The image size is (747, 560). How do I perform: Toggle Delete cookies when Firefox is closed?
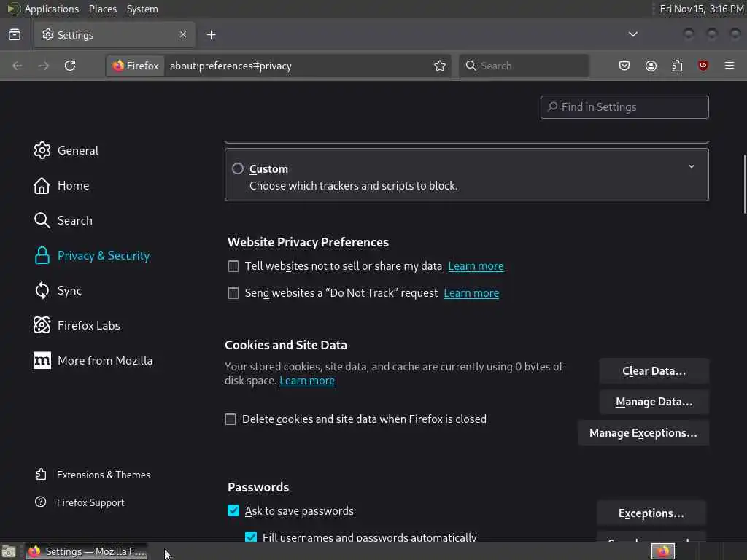pos(231,419)
